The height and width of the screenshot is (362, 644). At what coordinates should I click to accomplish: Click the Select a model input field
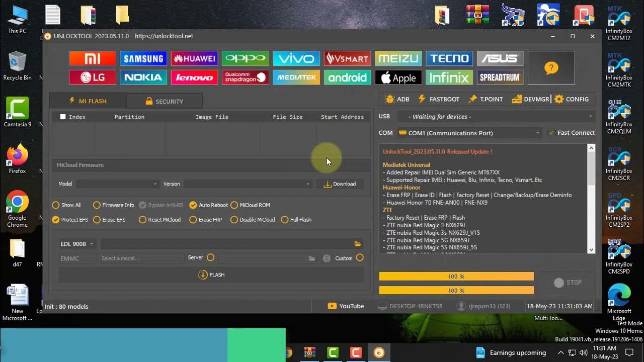coord(142,258)
